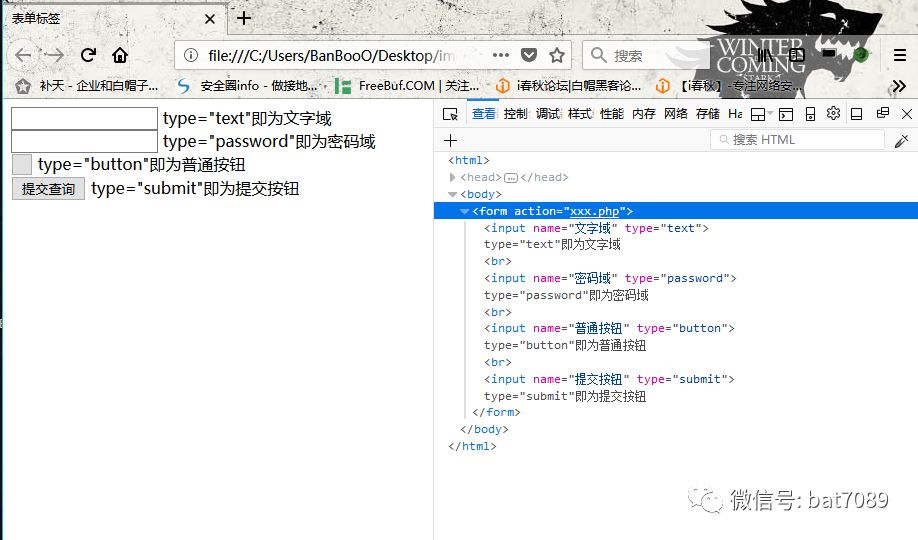Viewport: 918px width, 540px height.
Task: Create a new node with plus icon
Action: pyautogui.click(x=450, y=141)
